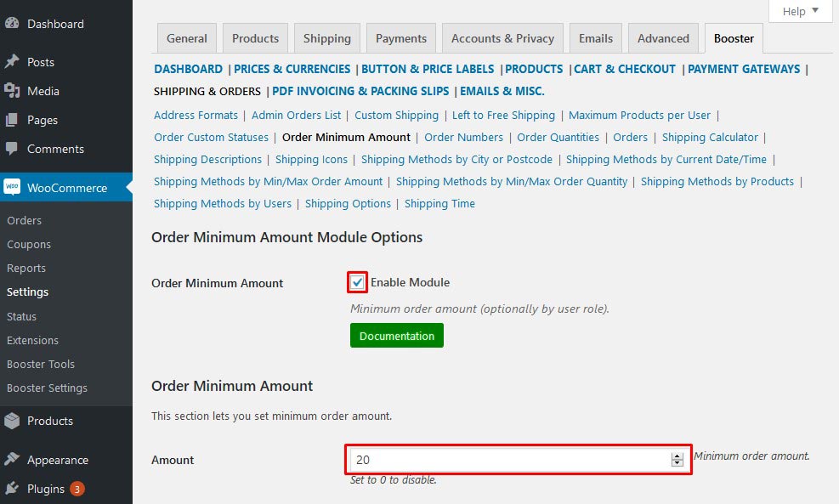Decrement the Amount value using the down arrow
The image size is (839, 504).
point(677,464)
